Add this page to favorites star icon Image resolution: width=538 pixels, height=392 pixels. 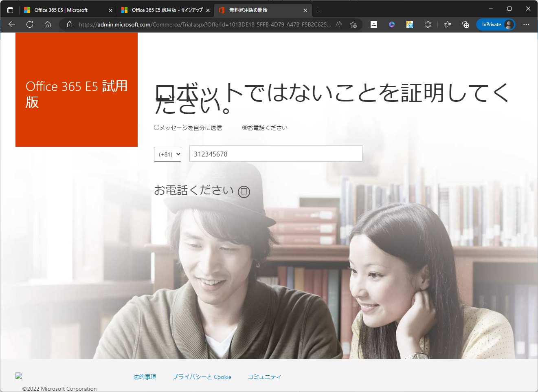click(353, 24)
